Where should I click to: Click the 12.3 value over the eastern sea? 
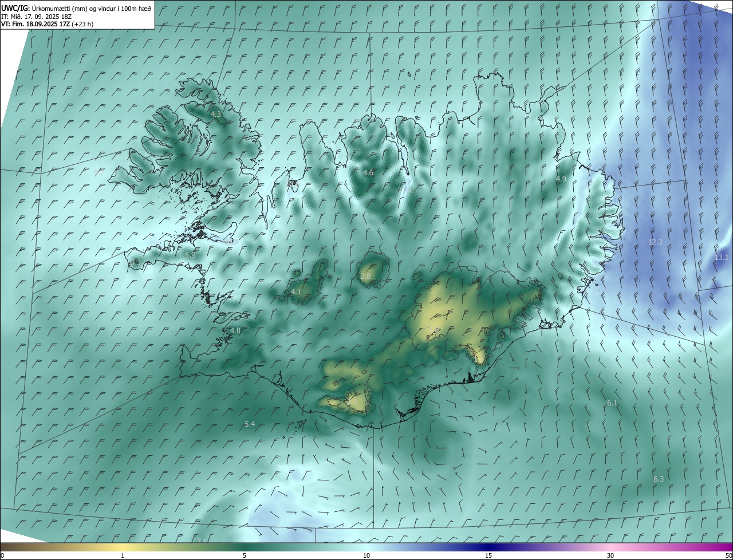click(655, 242)
